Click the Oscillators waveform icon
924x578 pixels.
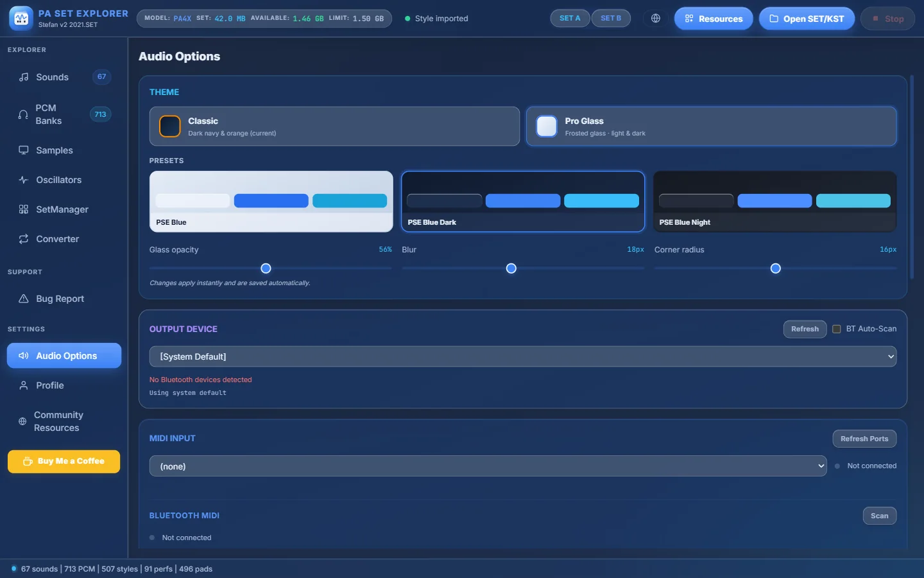click(24, 180)
